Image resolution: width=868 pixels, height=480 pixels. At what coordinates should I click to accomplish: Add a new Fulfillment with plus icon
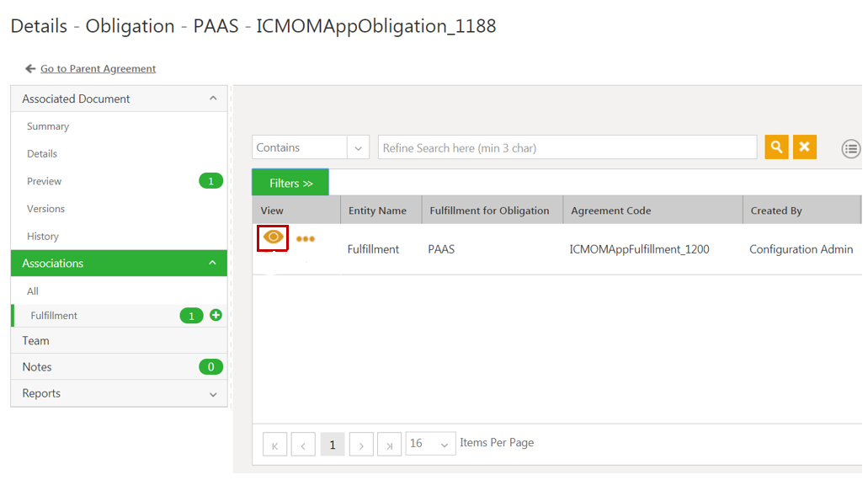(216, 315)
